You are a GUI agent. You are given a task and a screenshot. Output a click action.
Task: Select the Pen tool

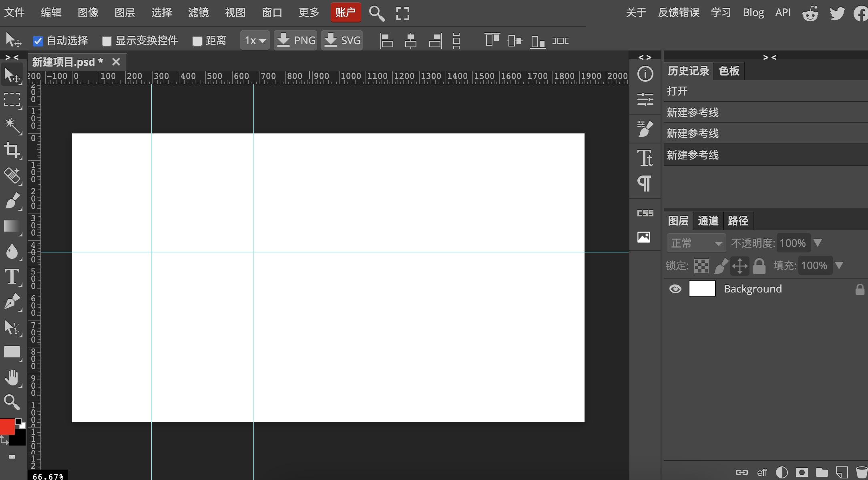coord(12,302)
